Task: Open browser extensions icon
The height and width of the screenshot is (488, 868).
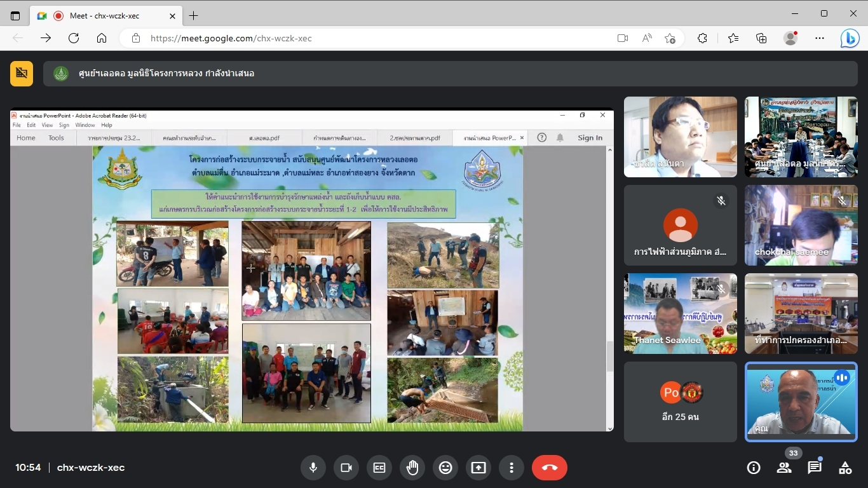Action: pyautogui.click(x=703, y=38)
